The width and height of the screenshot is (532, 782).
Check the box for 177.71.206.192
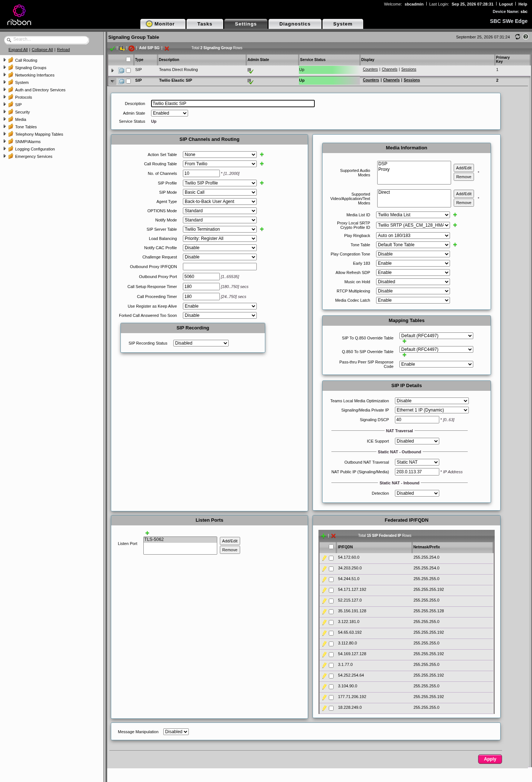tap(331, 697)
